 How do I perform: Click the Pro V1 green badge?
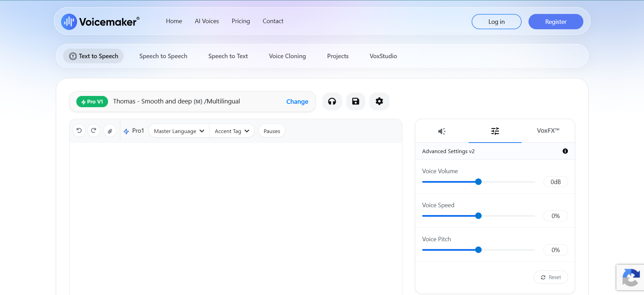coord(92,102)
